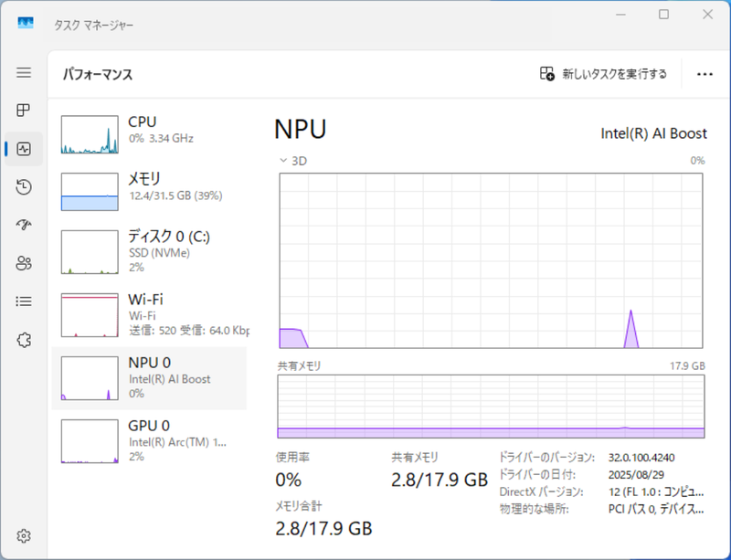731x560 pixels.
Task: Open the Details page list icon
Action: (x=24, y=301)
